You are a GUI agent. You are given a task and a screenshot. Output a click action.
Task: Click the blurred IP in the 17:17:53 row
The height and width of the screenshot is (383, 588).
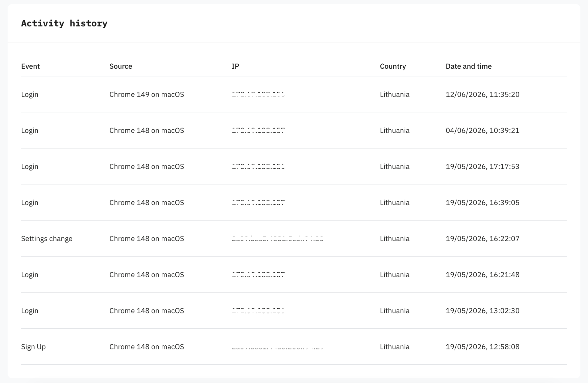click(258, 167)
